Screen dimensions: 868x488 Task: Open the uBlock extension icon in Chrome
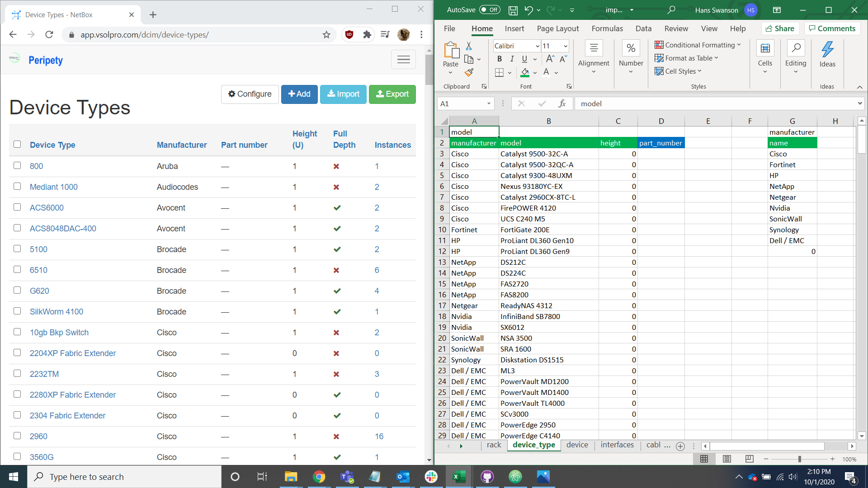click(349, 34)
